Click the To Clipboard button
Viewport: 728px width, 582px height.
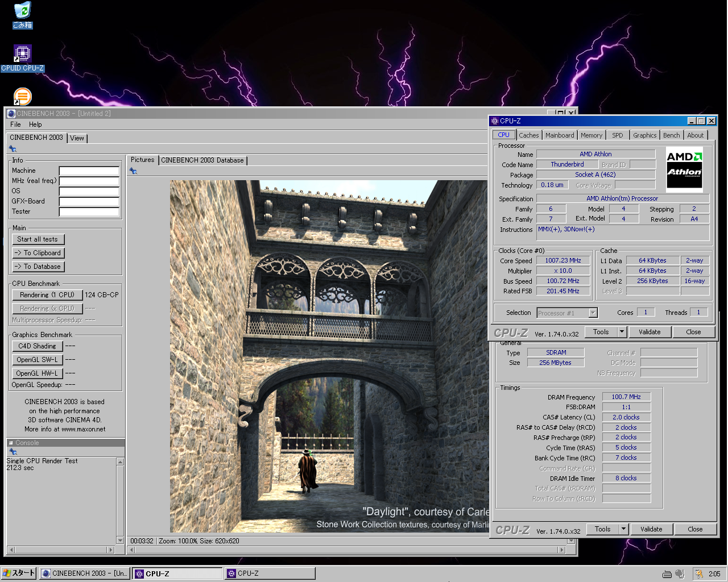(38, 253)
